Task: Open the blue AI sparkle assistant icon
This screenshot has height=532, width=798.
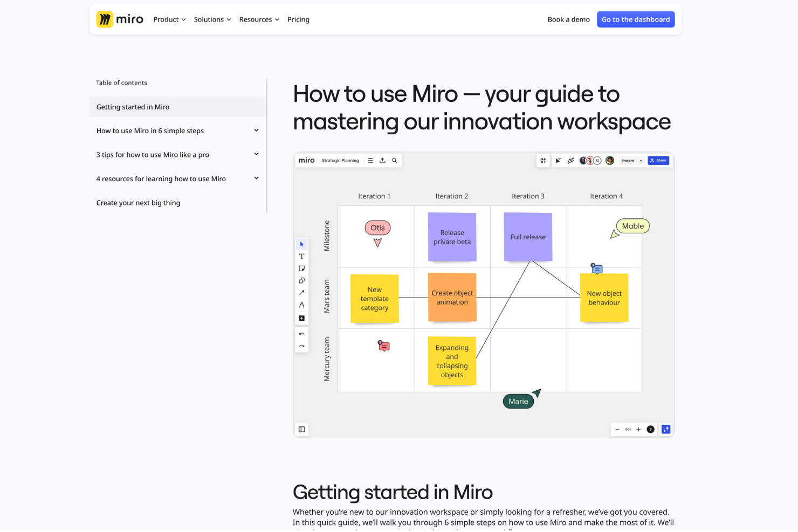Action: tap(666, 430)
